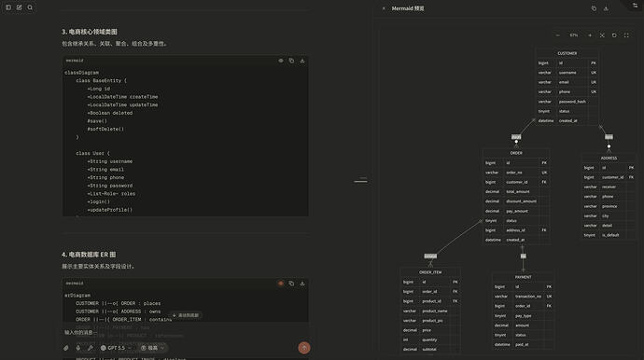The image size is (644, 360).
Task: Click the PAYMENT table header
Action: [x=524, y=277]
